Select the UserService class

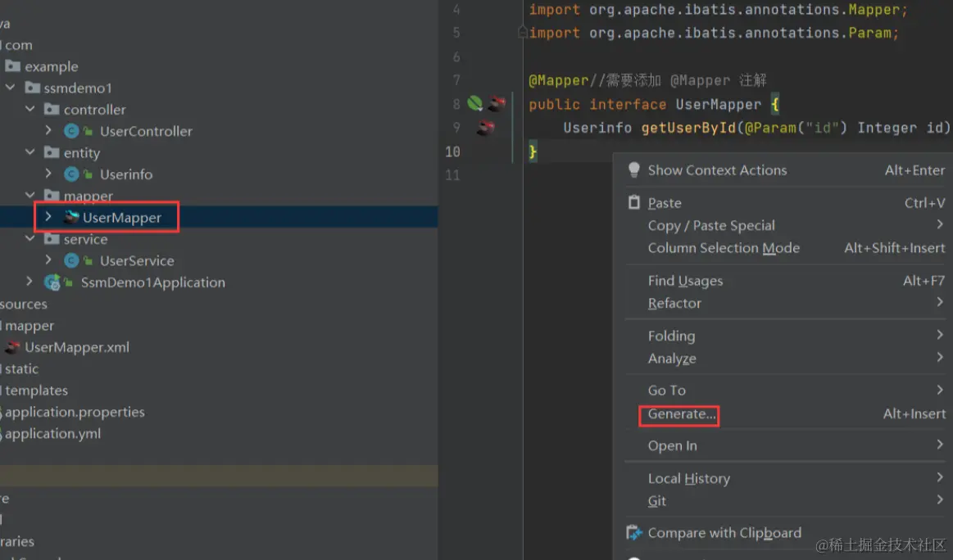point(137,260)
